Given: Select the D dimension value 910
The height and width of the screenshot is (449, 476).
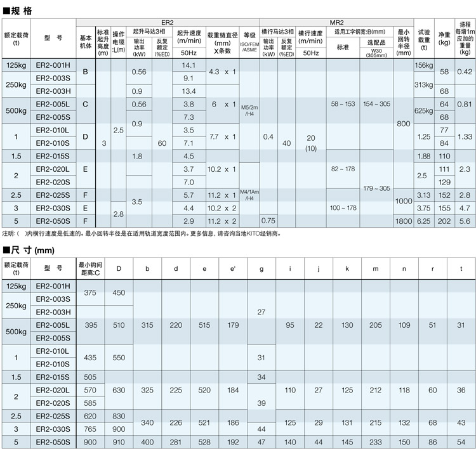Looking at the screenshot, I should [x=119, y=442].
